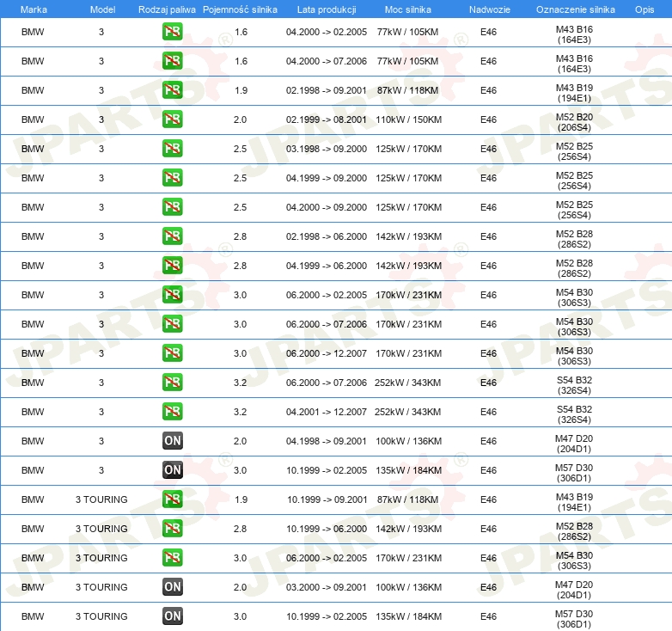Select the date range 10.1999 -> 09.2001

click(327, 499)
